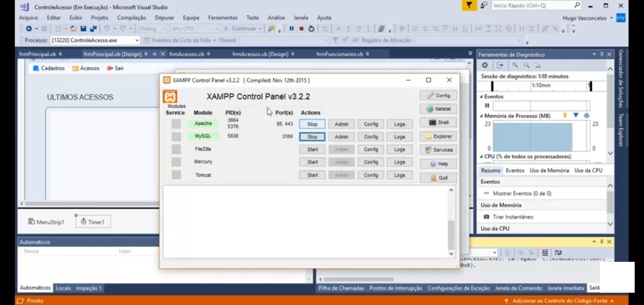Open Netstat in XAMPP panel

click(x=439, y=109)
